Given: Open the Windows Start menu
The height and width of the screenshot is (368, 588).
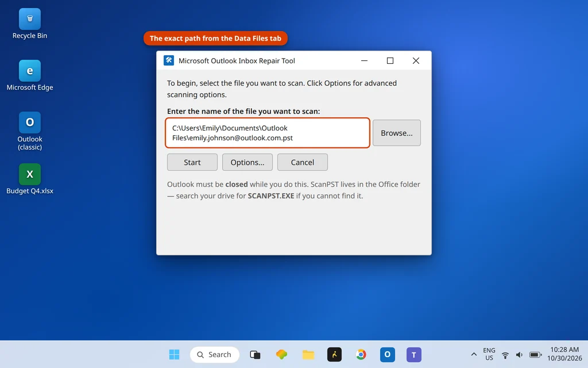Looking at the screenshot, I should (x=174, y=354).
